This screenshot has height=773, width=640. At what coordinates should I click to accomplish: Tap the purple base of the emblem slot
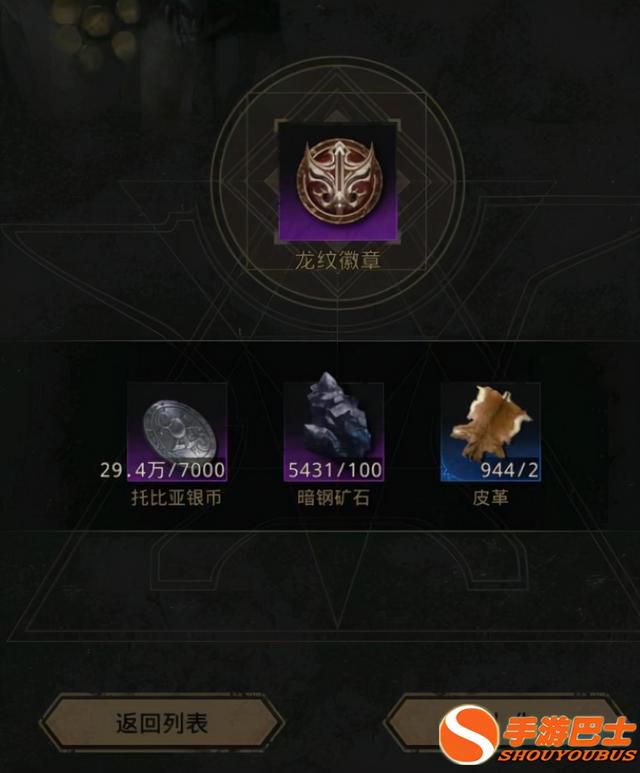tap(338, 227)
